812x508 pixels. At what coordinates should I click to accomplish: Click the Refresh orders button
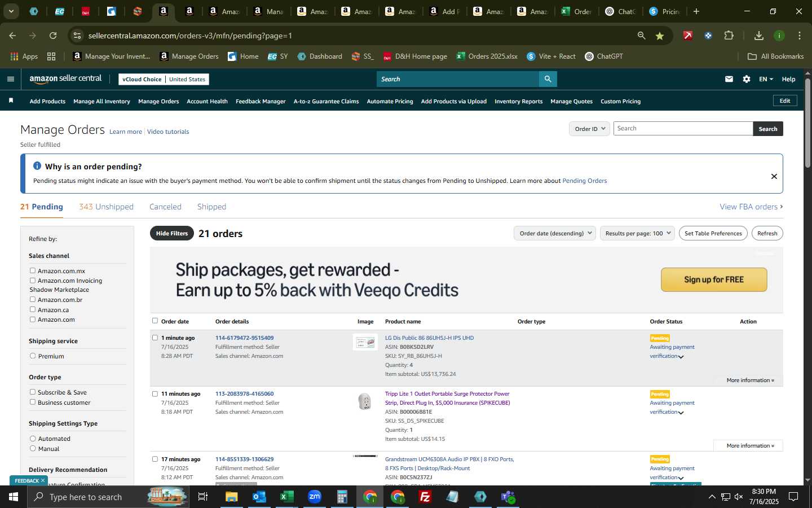767,233
